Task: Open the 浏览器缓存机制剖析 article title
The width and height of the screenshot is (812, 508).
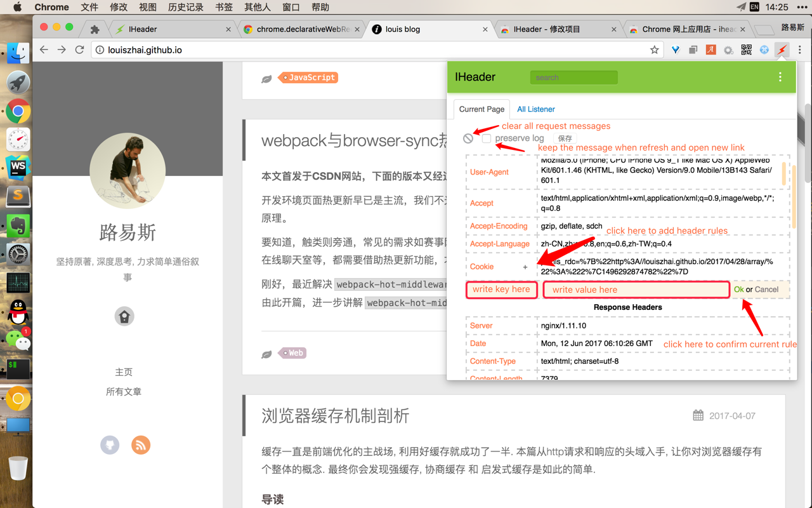Action: [x=336, y=416]
